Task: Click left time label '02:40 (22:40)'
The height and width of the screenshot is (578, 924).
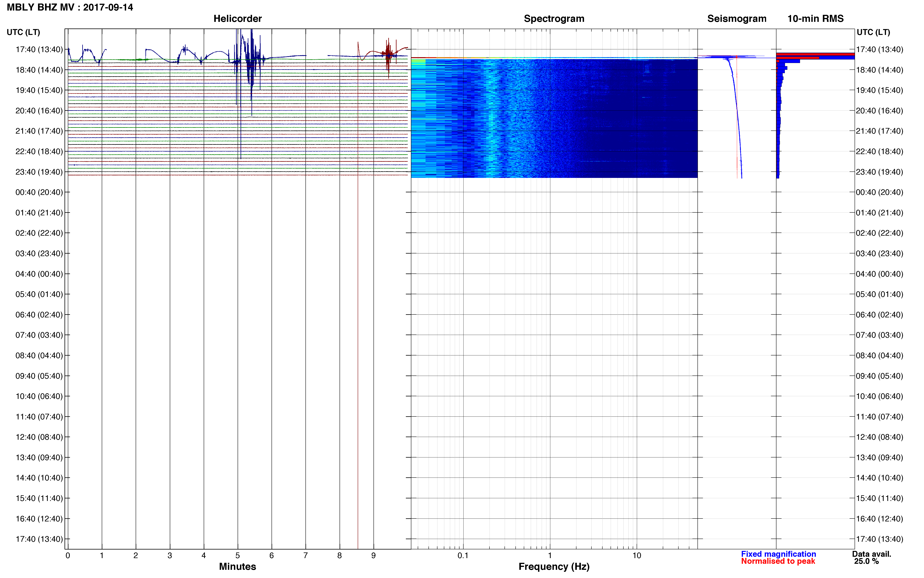Action: point(39,233)
